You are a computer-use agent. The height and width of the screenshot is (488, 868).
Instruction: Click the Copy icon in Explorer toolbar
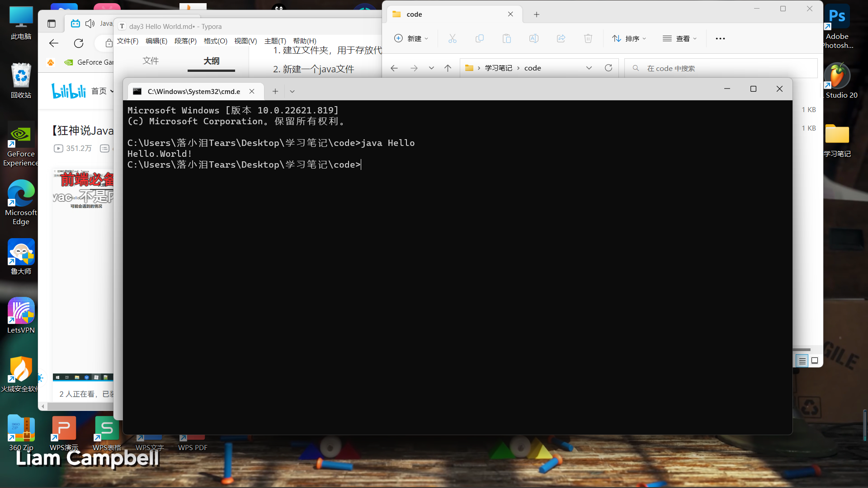coord(479,39)
